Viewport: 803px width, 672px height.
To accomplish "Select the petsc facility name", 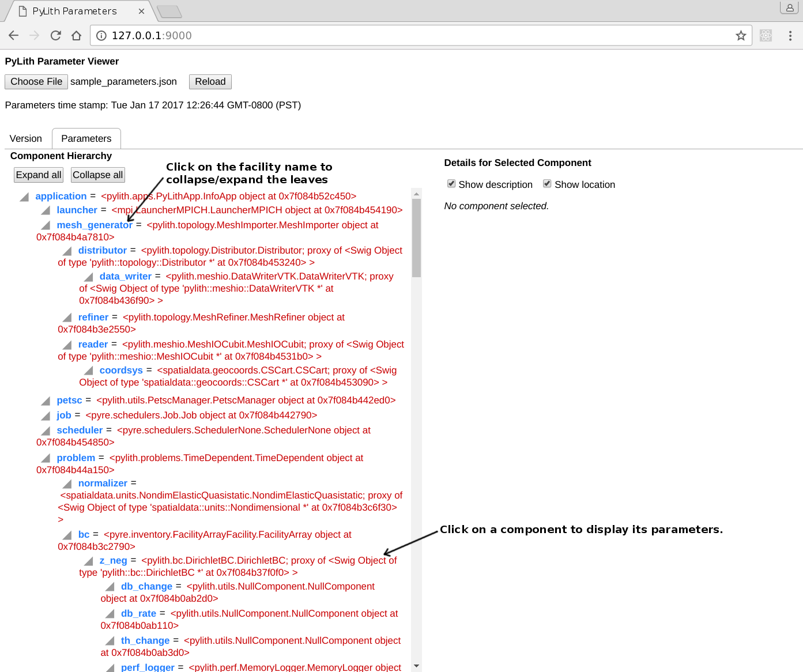I will click(x=69, y=400).
